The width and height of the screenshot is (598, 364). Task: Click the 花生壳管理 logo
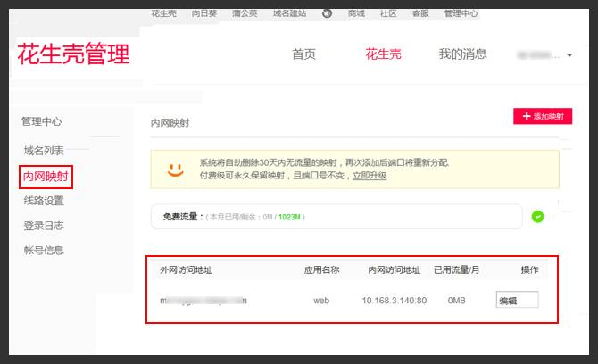[x=73, y=54]
